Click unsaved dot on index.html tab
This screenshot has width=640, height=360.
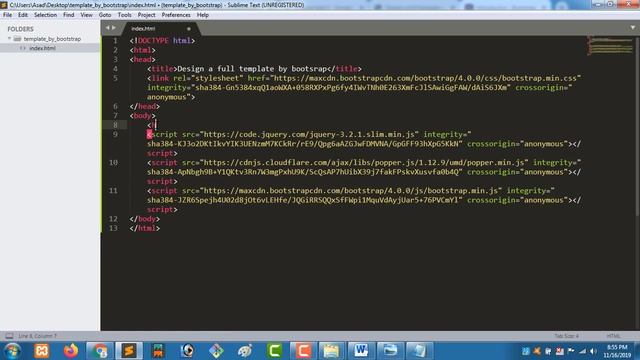coord(189,29)
